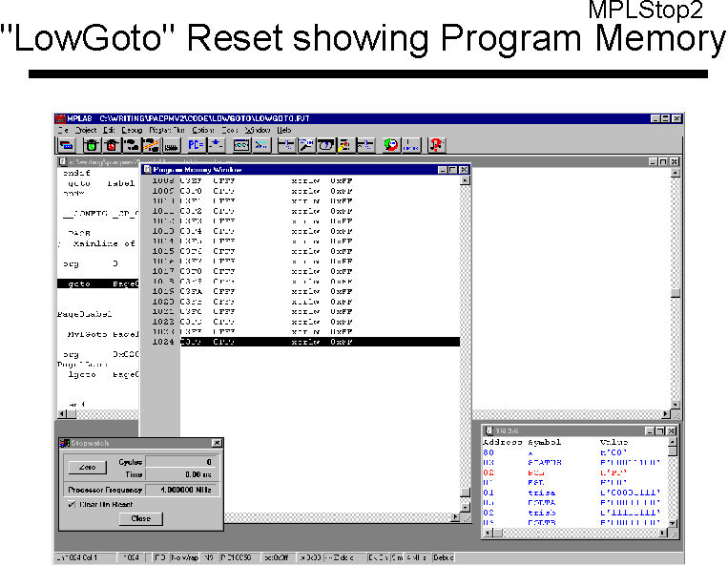
Task: Click the Symbol column header in watch window
Action: point(544,443)
